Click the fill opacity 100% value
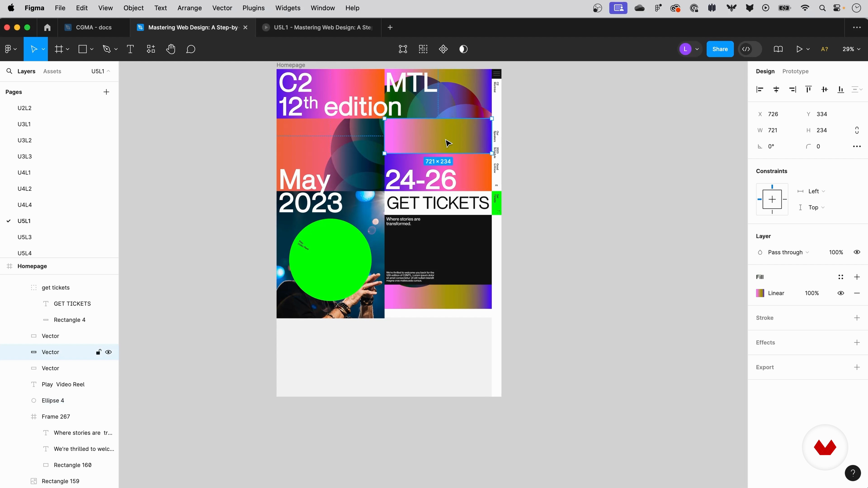Screen dimensions: 868x488 tap(812, 293)
